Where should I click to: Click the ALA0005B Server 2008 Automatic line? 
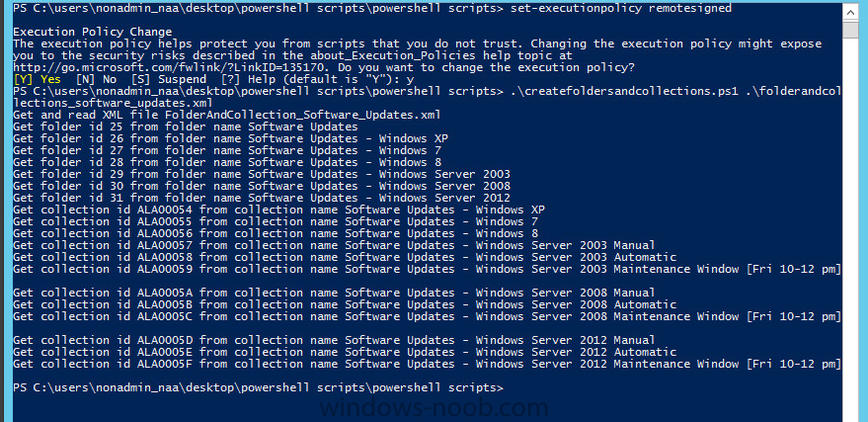(345, 304)
